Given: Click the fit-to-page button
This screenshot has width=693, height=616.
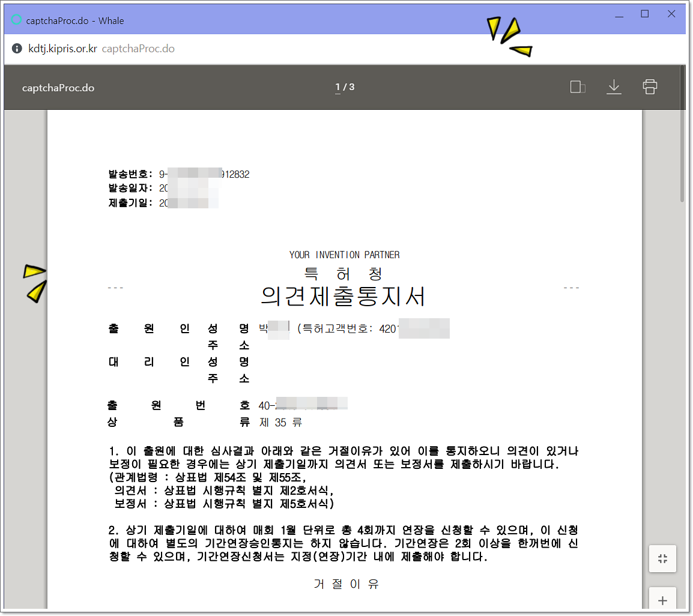Looking at the screenshot, I should [x=662, y=558].
